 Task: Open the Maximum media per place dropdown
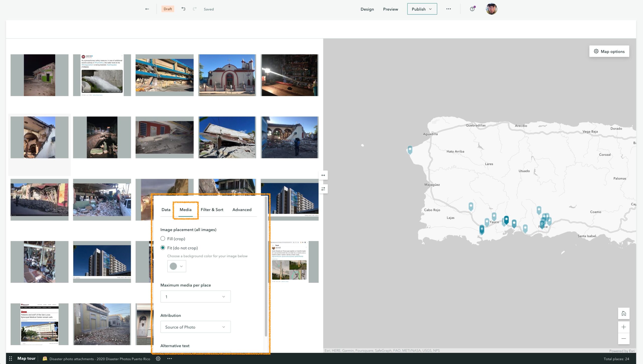[195, 296]
